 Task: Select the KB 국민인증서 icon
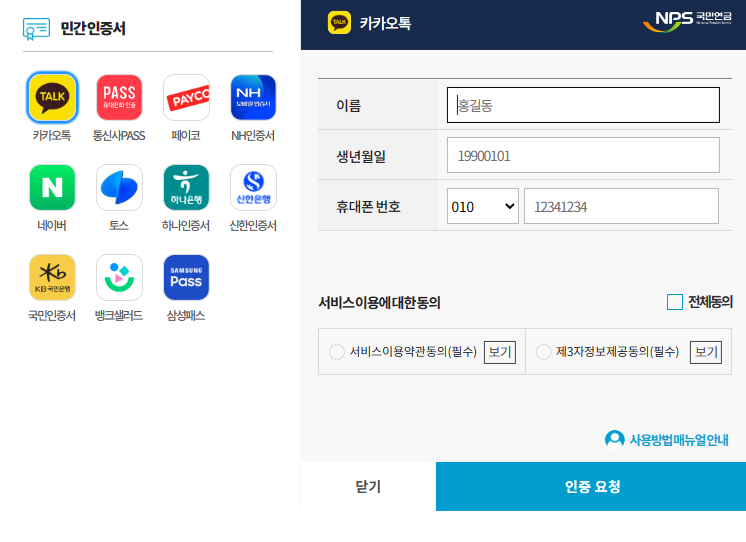[x=52, y=277]
